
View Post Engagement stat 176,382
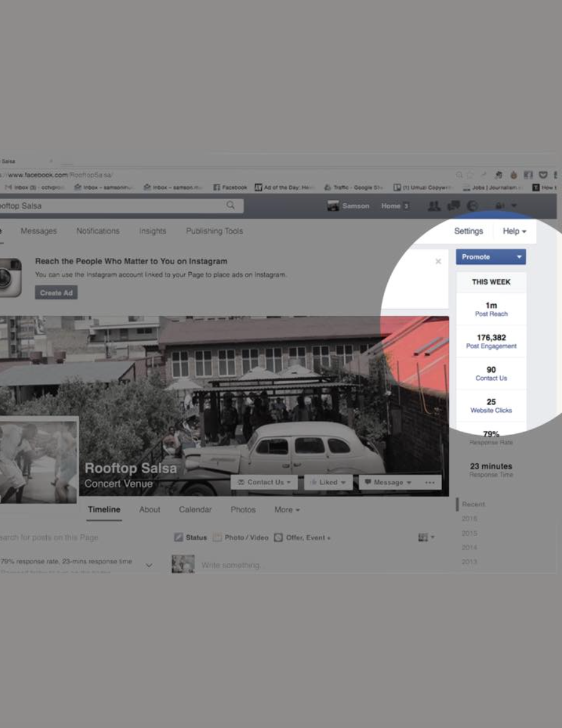pos(491,342)
